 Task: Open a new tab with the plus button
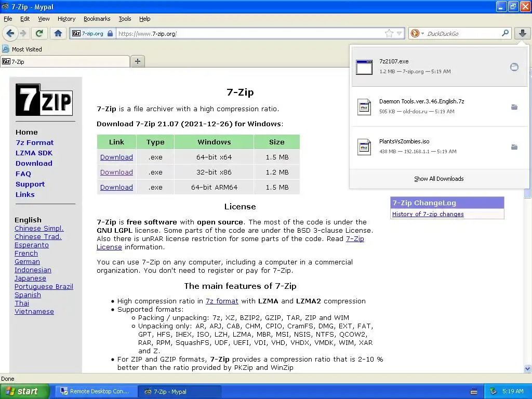[137, 61]
